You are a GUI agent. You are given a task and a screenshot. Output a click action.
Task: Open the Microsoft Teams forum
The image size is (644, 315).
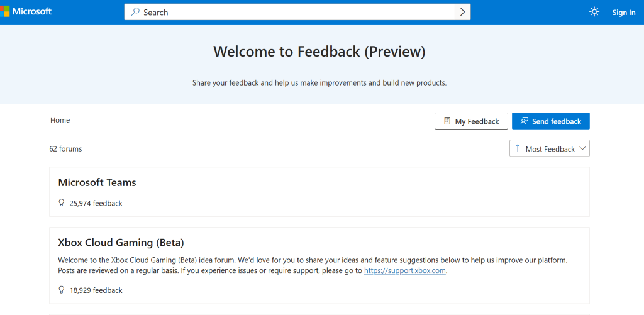click(97, 182)
